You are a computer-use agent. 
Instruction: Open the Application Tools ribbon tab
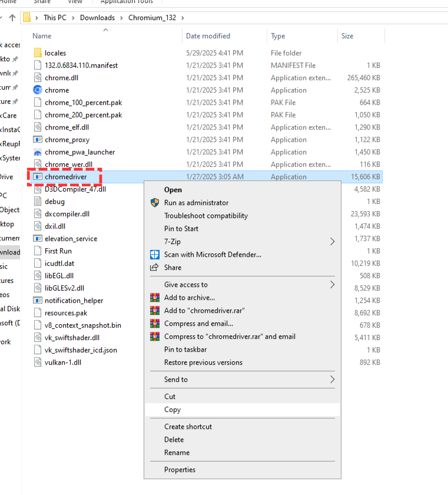(127, 2)
